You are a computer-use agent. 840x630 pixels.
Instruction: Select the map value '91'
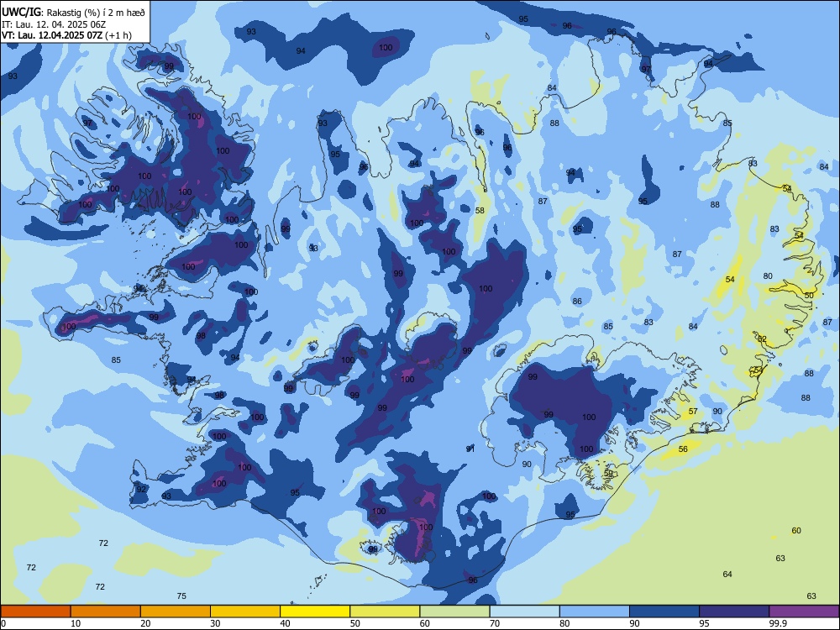(470, 449)
